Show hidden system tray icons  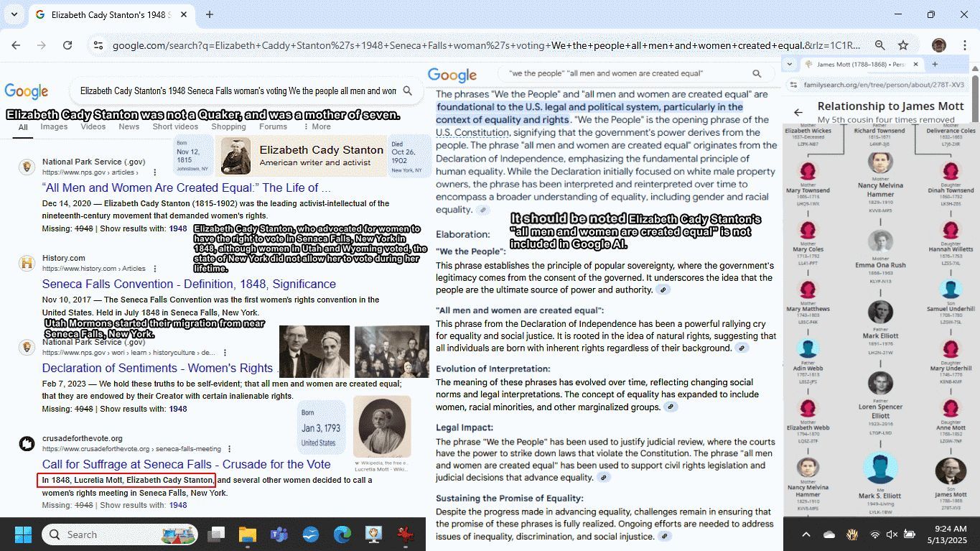pos(806,534)
